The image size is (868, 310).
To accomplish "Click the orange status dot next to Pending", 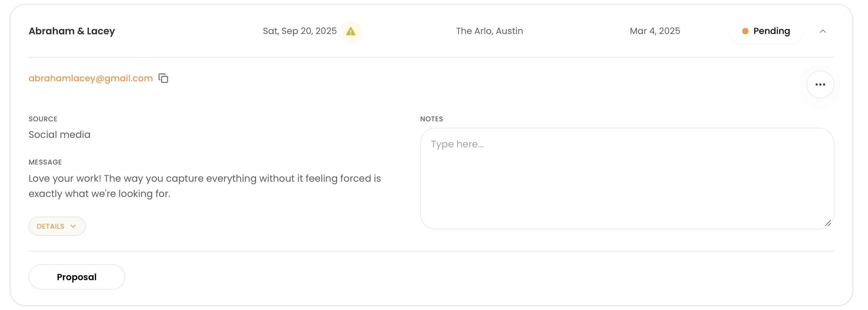I will click(745, 31).
